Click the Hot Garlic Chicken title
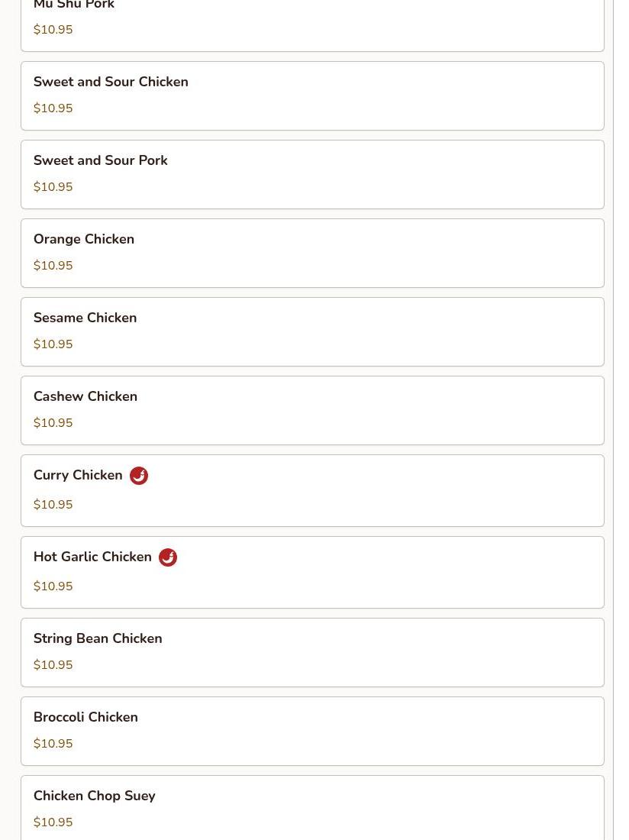Screen dimensions: 629x840 click(x=92, y=557)
